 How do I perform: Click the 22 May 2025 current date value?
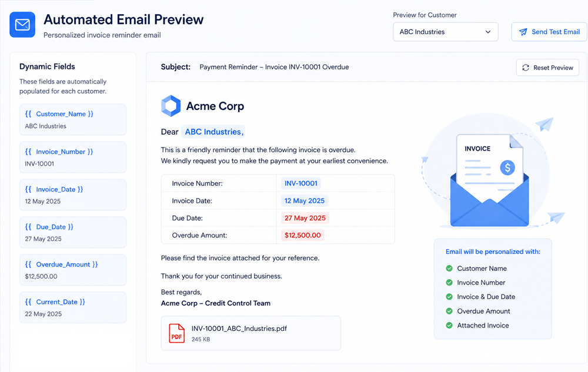[x=44, y=314]
